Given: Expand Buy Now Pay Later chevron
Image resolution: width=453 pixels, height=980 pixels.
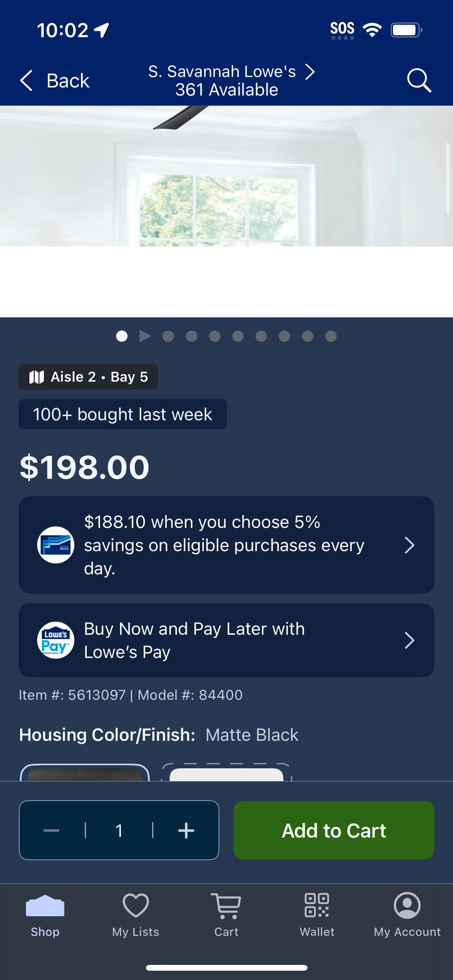Looking at the screenshot, I should point(410,640).
